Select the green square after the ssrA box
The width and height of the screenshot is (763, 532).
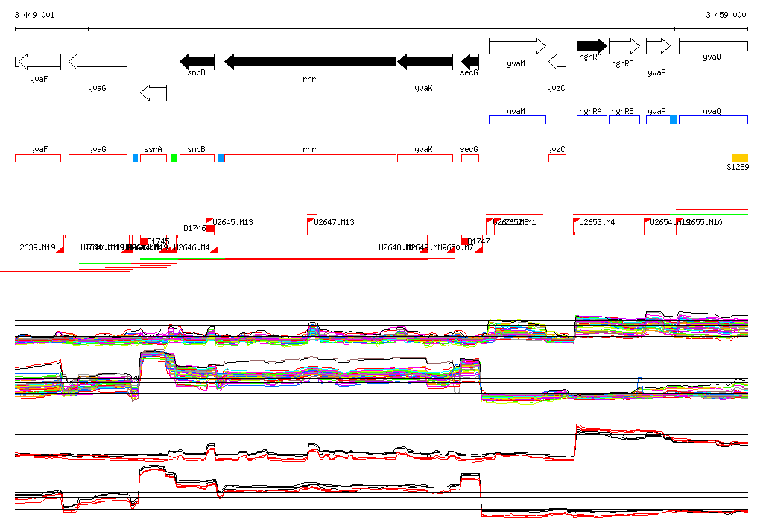(174, 158)
